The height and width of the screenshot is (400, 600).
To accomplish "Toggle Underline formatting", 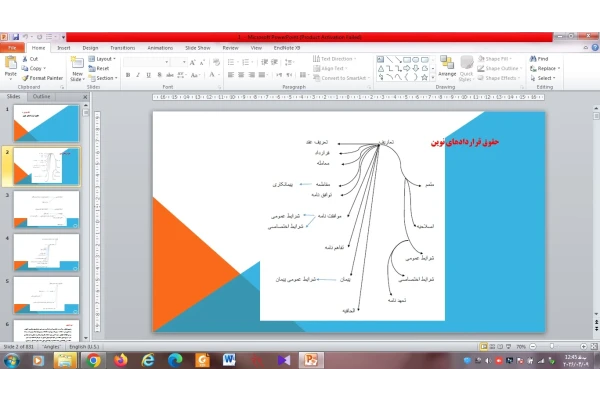I will [148, 75].
